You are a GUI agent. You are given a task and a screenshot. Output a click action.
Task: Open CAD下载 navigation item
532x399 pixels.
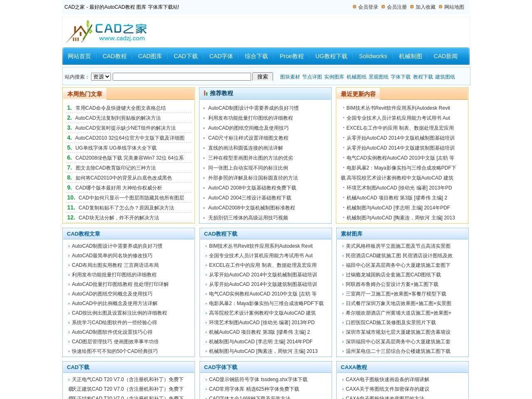pos(186,56)
